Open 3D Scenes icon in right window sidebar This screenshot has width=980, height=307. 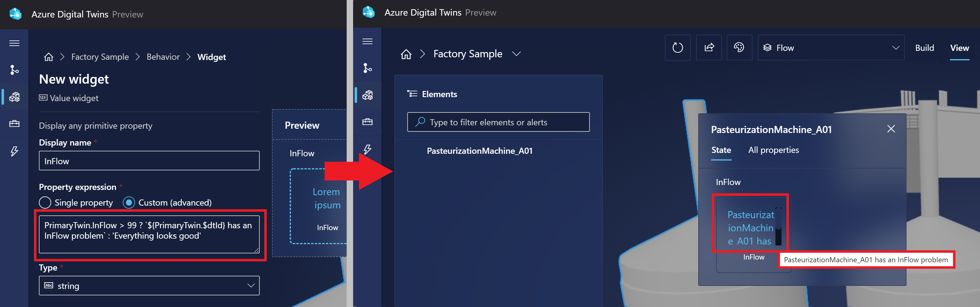pyautogui.click(x=367, y=95)
